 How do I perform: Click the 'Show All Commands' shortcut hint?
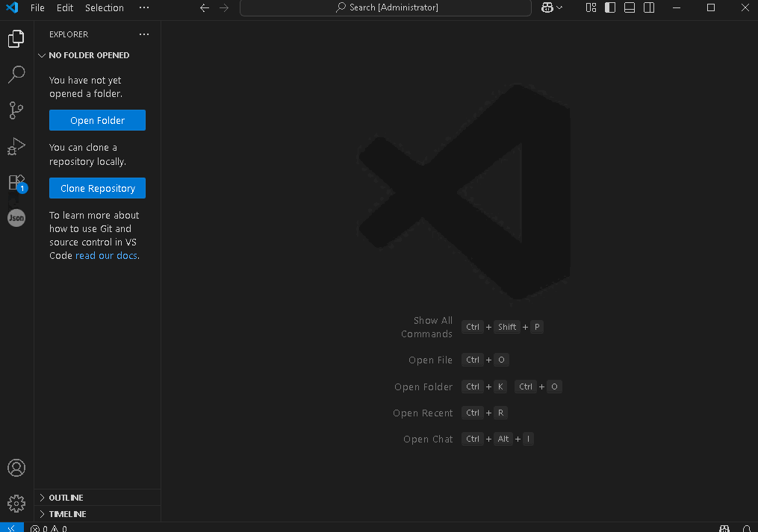[427, 327]
